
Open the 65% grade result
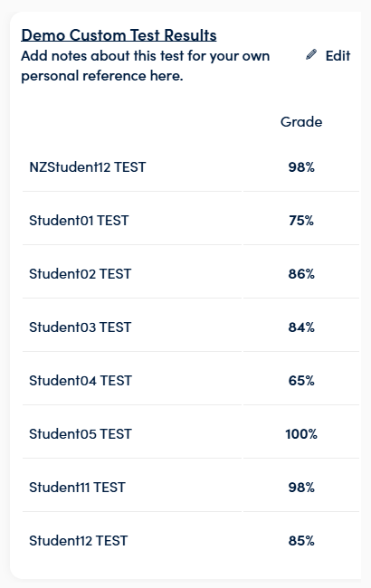[301, 380]
